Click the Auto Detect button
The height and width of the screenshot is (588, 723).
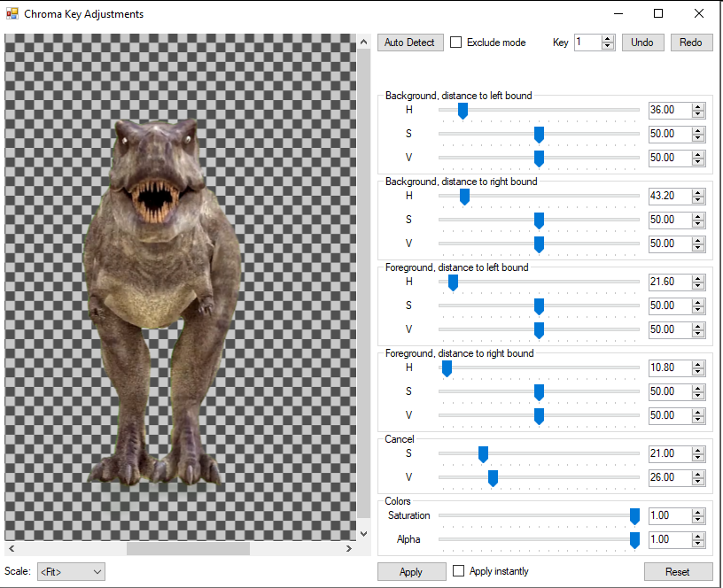(x=410, y=43)
